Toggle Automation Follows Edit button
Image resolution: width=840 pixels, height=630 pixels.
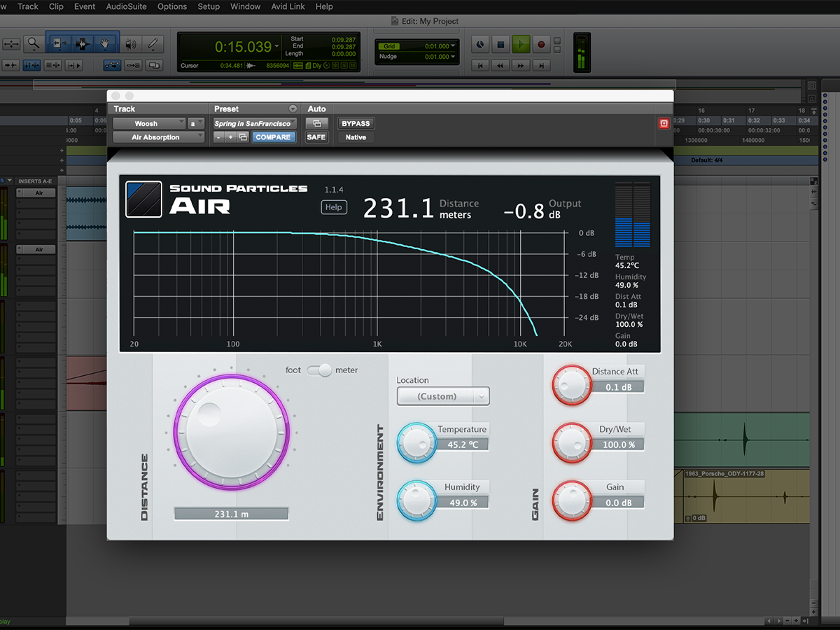tap(113, 65)
